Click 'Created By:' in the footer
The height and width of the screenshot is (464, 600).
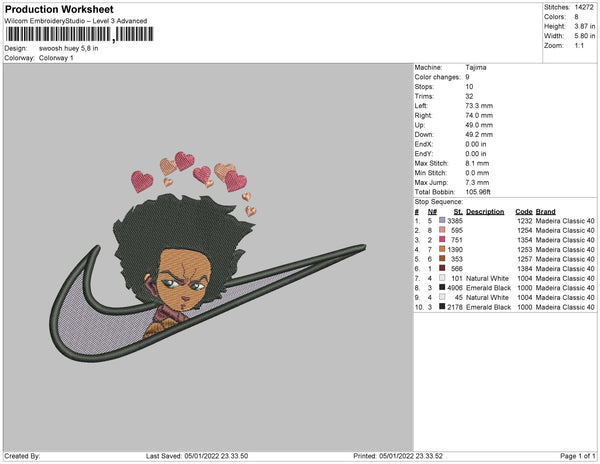coord(22,456)
